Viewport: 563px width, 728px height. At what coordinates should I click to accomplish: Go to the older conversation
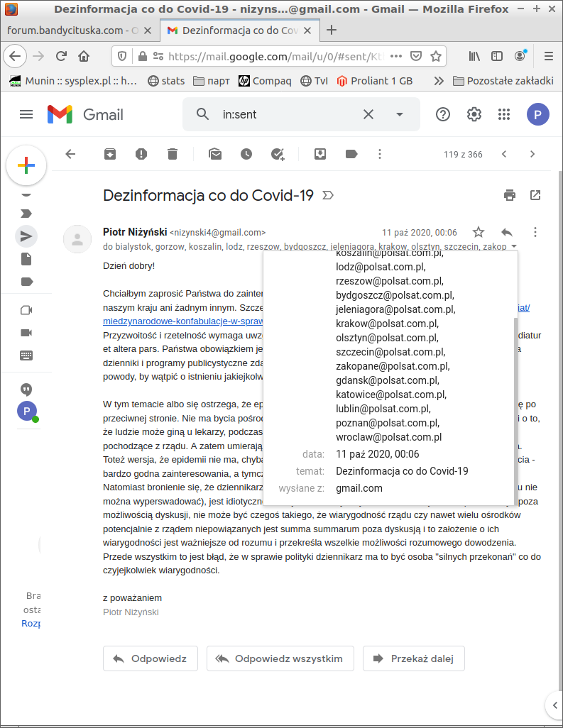point(532,154)
